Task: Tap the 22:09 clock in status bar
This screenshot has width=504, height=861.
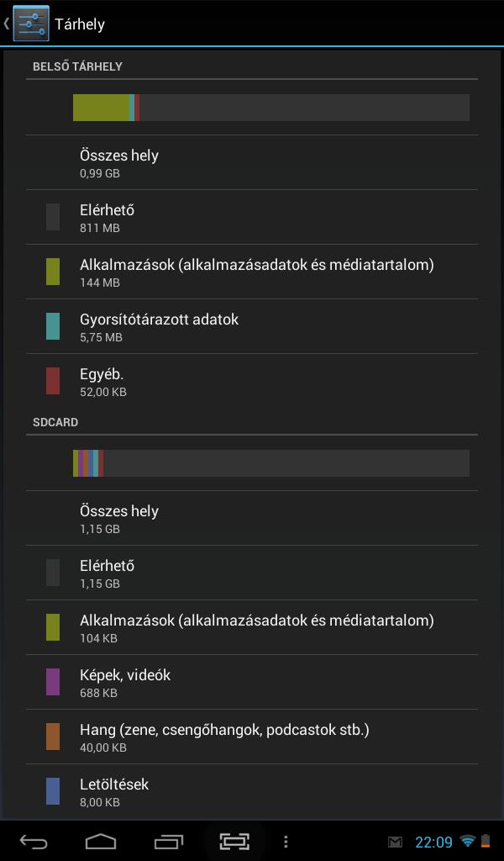Action: pyautogui.click(x=433, y=842)
